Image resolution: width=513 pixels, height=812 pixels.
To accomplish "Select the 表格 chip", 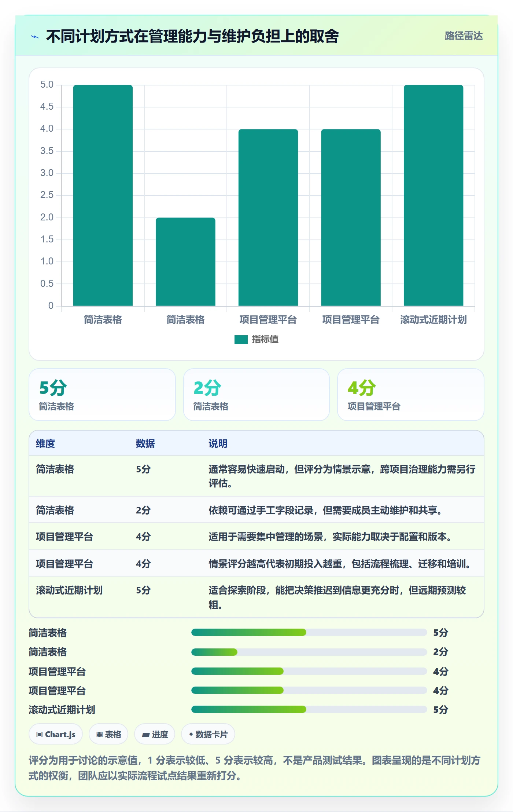I will point(108,734).
